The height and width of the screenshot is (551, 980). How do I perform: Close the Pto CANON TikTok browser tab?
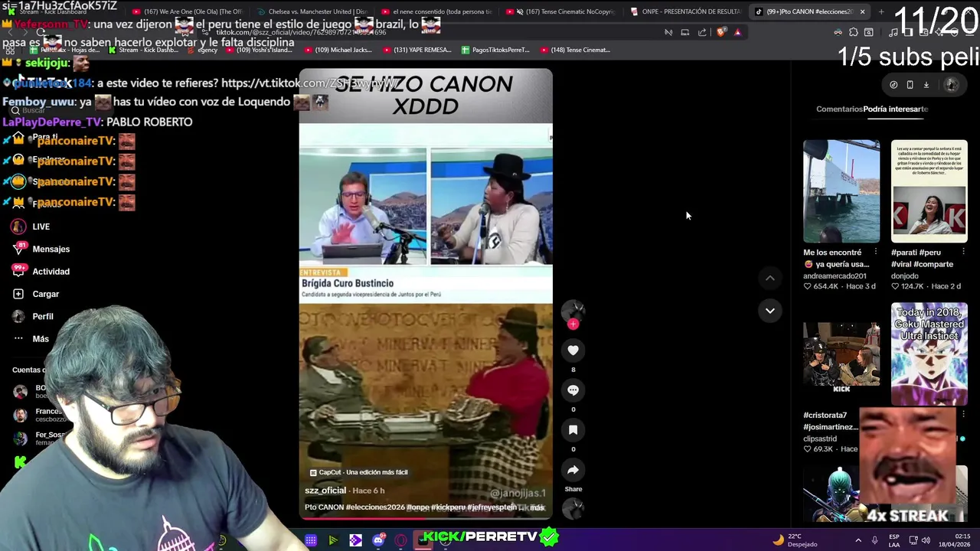862,11
